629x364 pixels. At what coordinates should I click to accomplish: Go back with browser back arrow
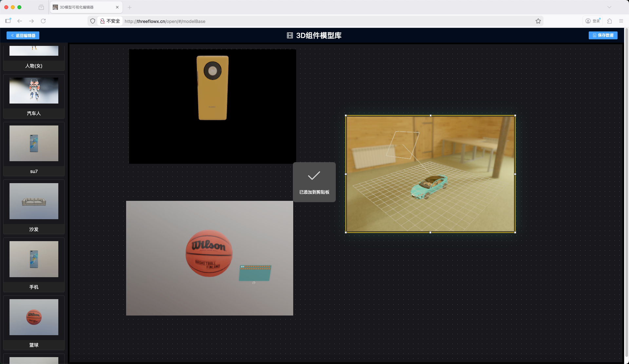[20, 21]
